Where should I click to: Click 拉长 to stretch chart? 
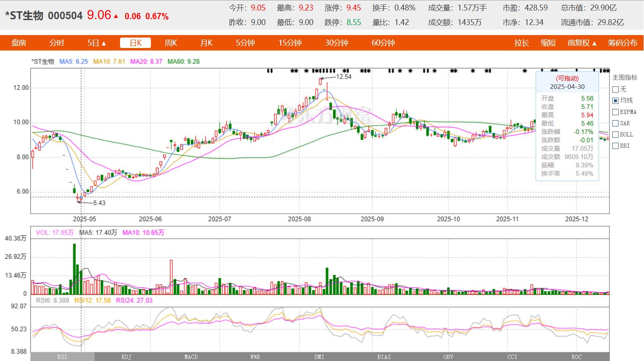tap(521, 43)
